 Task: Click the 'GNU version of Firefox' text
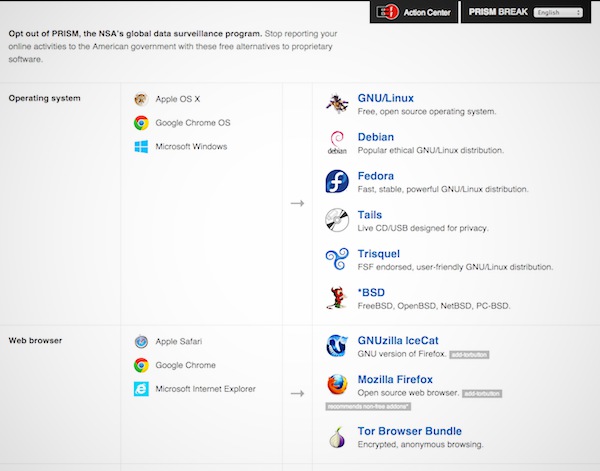[402, 354]
